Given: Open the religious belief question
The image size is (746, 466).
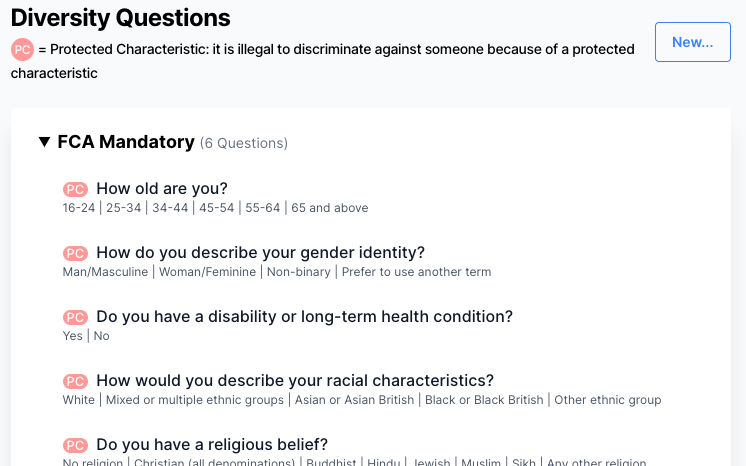Looking at the screenshot, I should point(212,444).
